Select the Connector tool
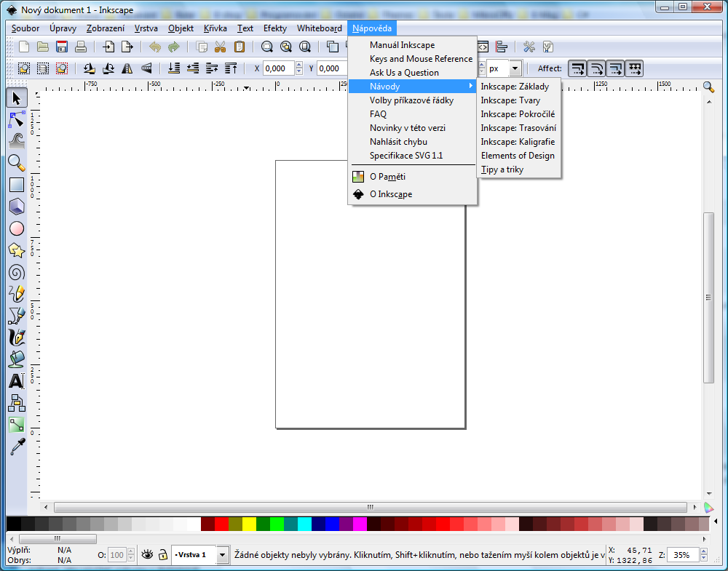The image size is (728, 571). [17, 403]
